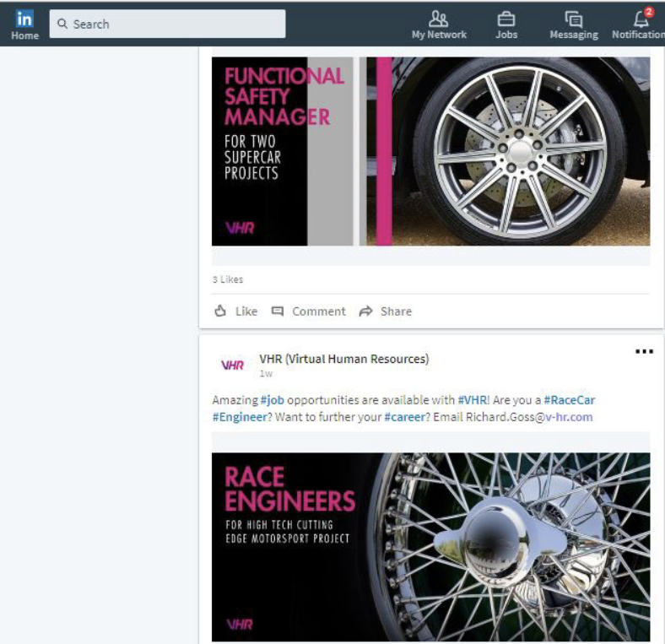Click the thumbs-up Like icon
Viewport: 665px width, 644px height.
tap(220, 311)
